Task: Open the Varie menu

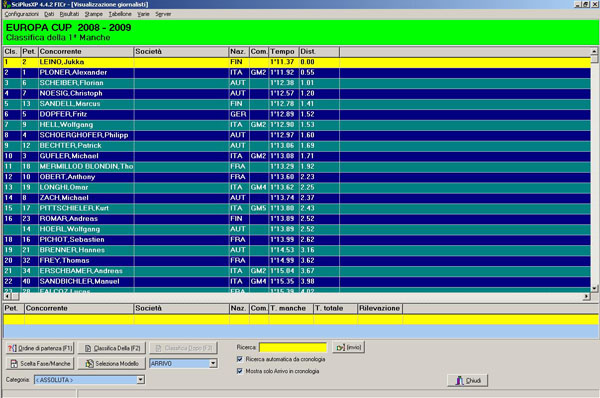Action: click(143, 14)
